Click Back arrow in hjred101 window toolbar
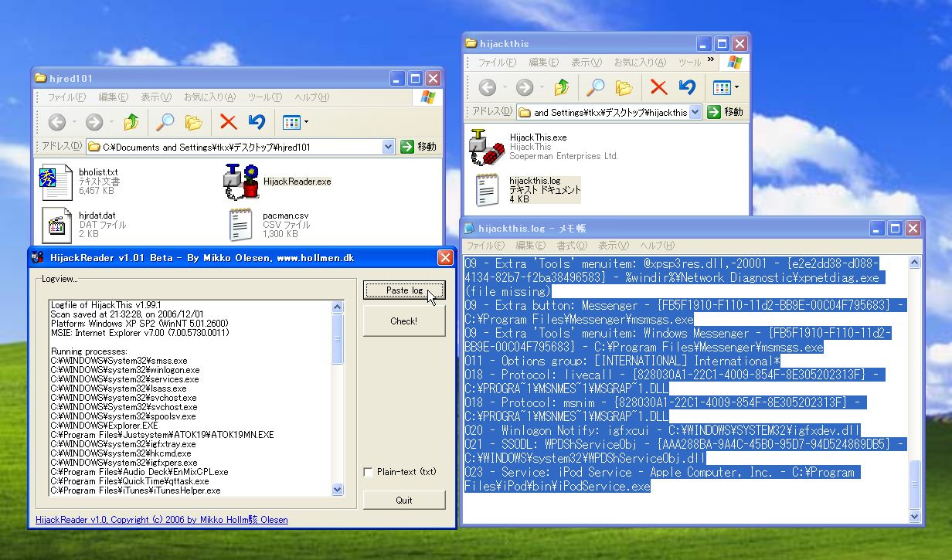Screen dimensions: 952x560 56,122
